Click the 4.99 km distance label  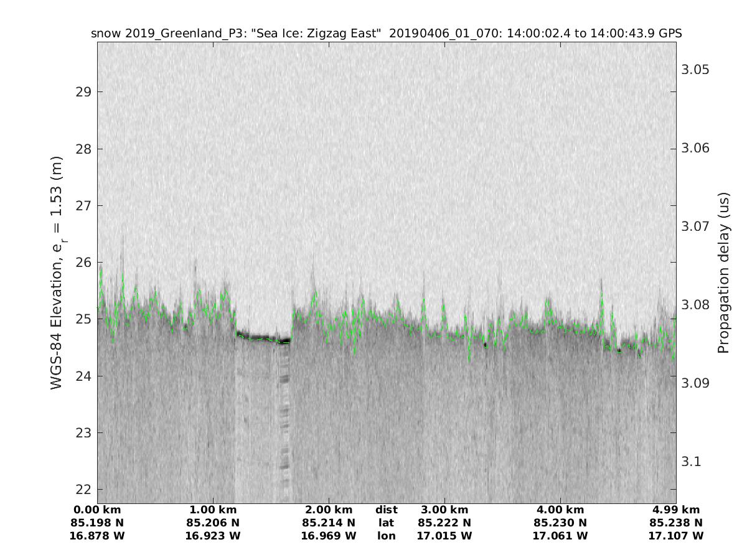point(675,510)
